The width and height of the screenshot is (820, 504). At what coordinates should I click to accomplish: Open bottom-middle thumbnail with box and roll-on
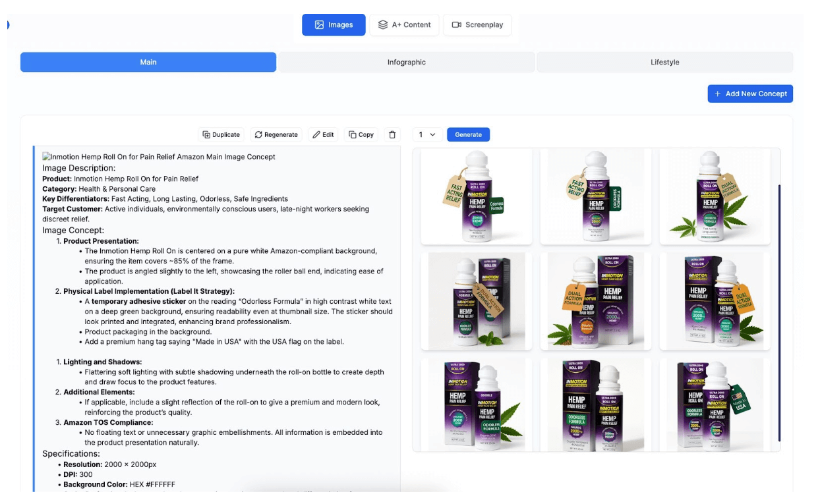(x=596, y=404)
